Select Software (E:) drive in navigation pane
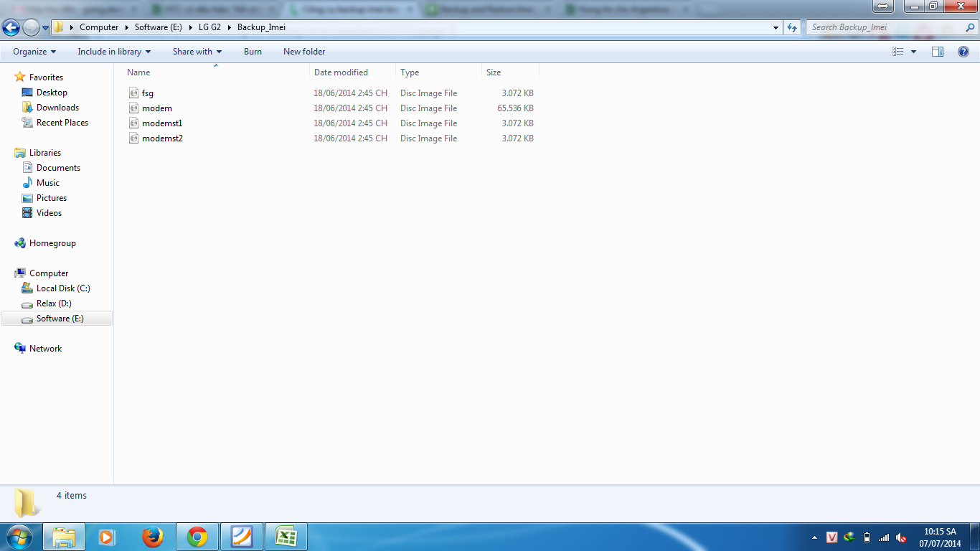980x551 pixels. coord(57,319)
